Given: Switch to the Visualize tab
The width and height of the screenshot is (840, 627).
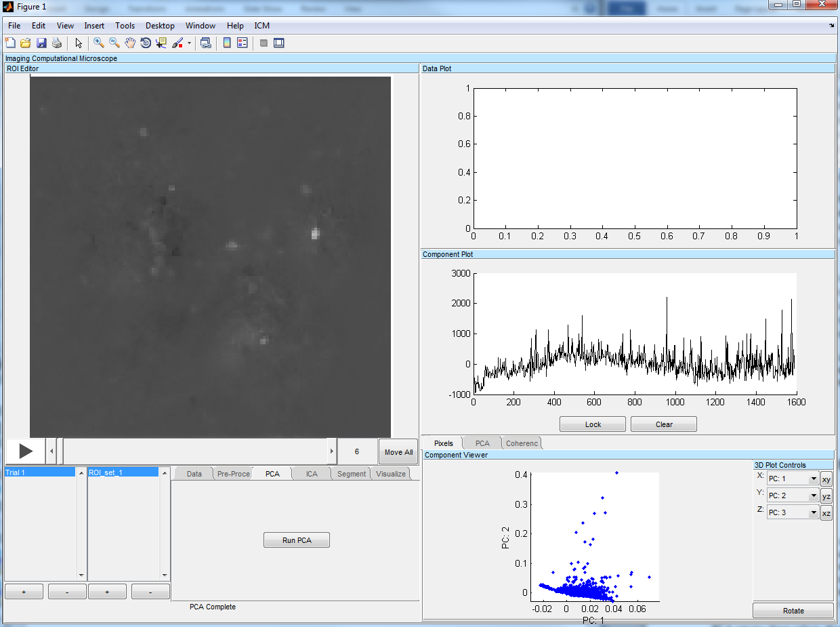Looking at the screenshot, I should (391, 474).
